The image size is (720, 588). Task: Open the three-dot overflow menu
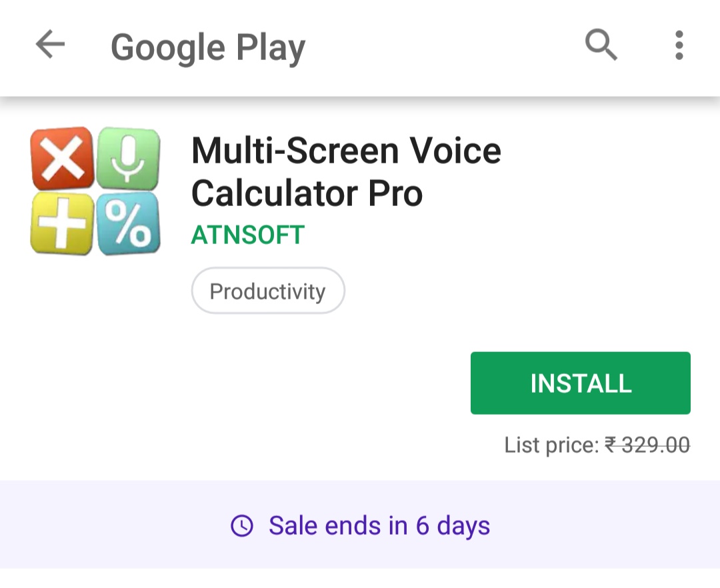[x=679, y=45]
